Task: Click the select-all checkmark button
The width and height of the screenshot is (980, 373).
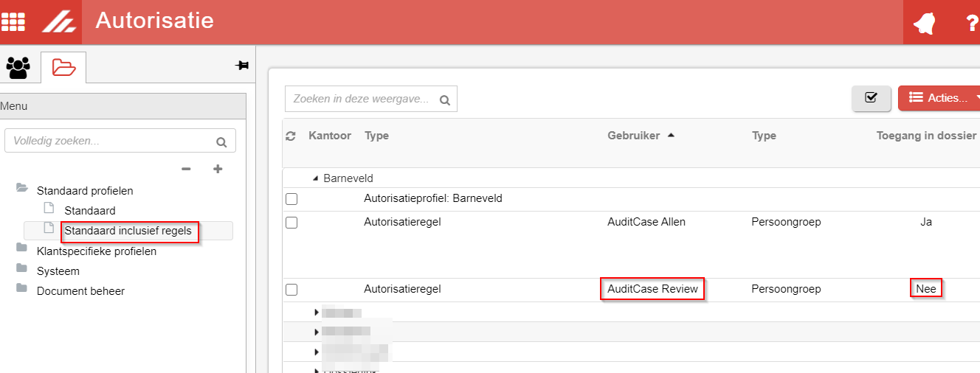Action: tap(871, 98)
